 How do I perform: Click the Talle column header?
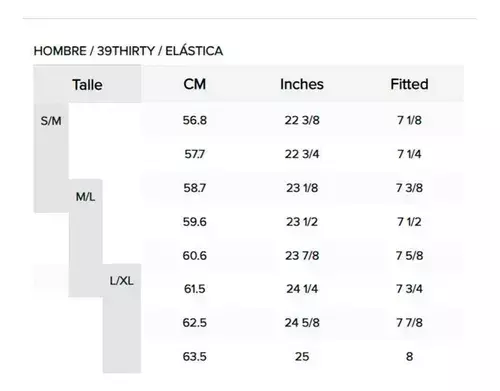(x=87, y=85)
